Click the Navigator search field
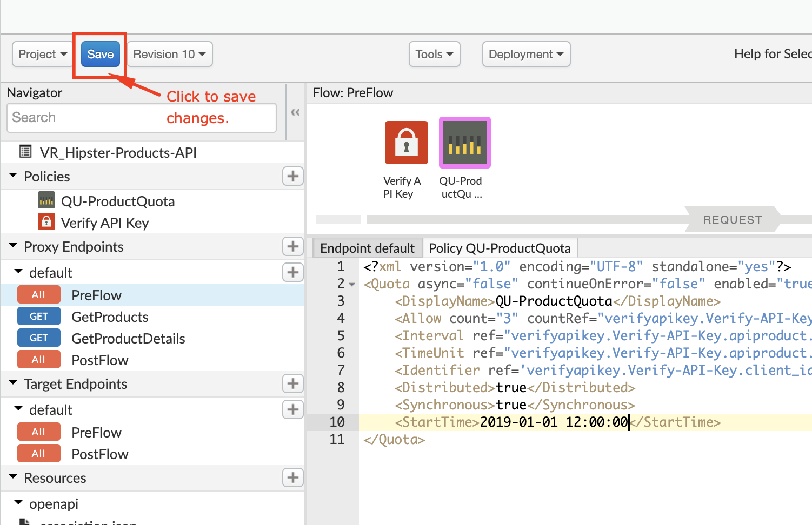Image resolution: width=812 pixels, height=525 pixels. [142, 118]
